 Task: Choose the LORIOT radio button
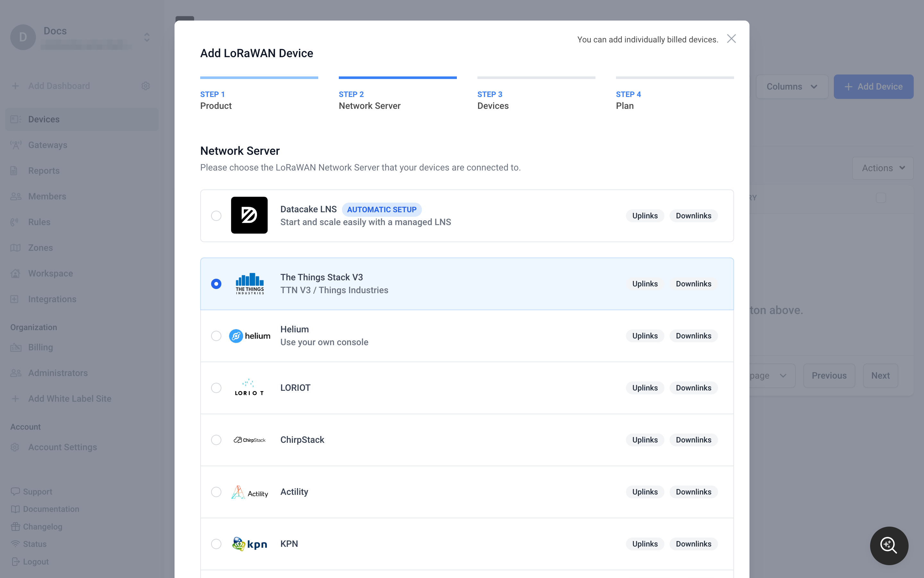tap(216, 388)
